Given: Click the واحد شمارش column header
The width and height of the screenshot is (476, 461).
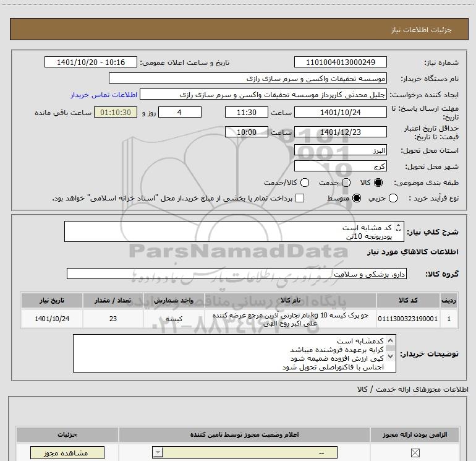Looking at the screenshot, I should click(x=174, y=300).
